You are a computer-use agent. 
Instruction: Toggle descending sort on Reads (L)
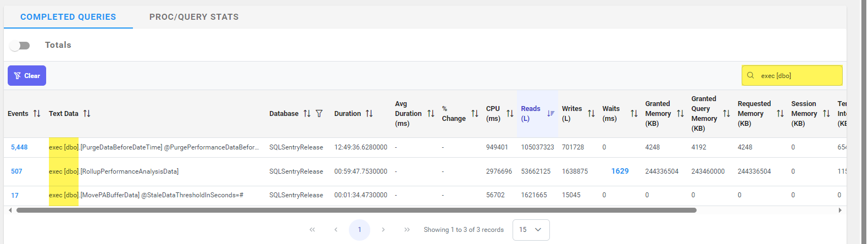pyautogui.click(x=550, y=114)
